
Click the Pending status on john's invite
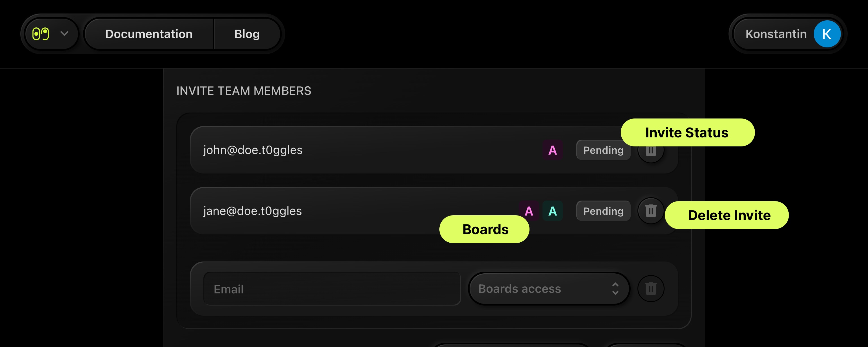click(603, 150)
